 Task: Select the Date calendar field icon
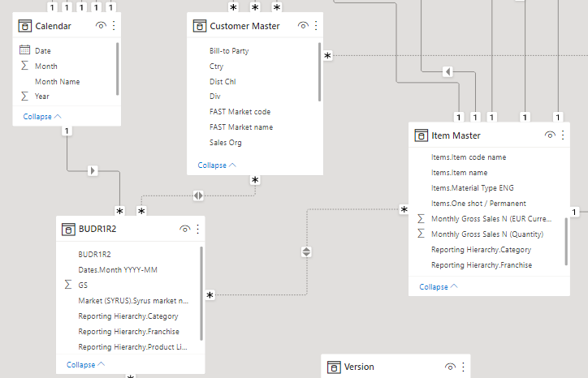24,49
